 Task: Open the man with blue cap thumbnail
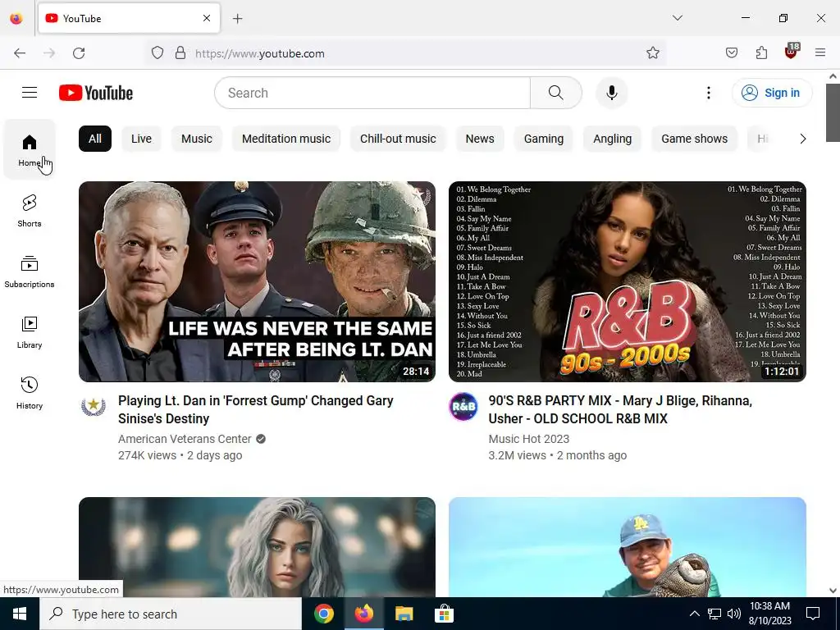coord(628,547)
